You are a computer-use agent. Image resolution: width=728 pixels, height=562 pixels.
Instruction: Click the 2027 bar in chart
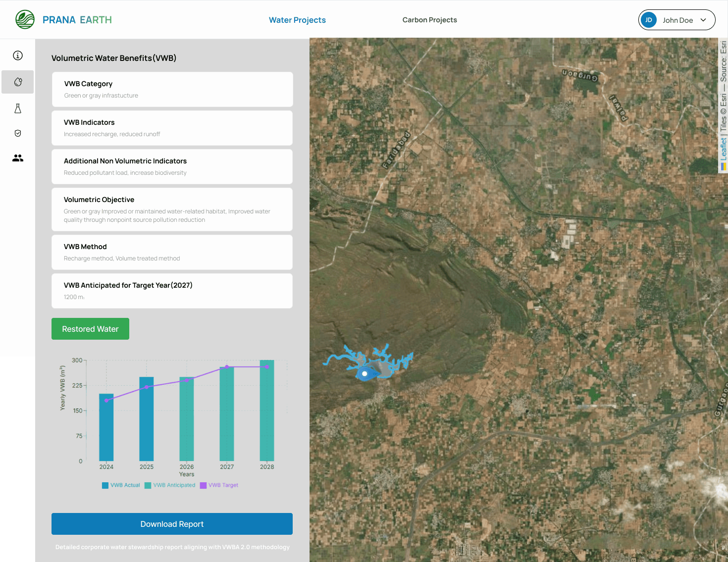(x=227, y=414)
